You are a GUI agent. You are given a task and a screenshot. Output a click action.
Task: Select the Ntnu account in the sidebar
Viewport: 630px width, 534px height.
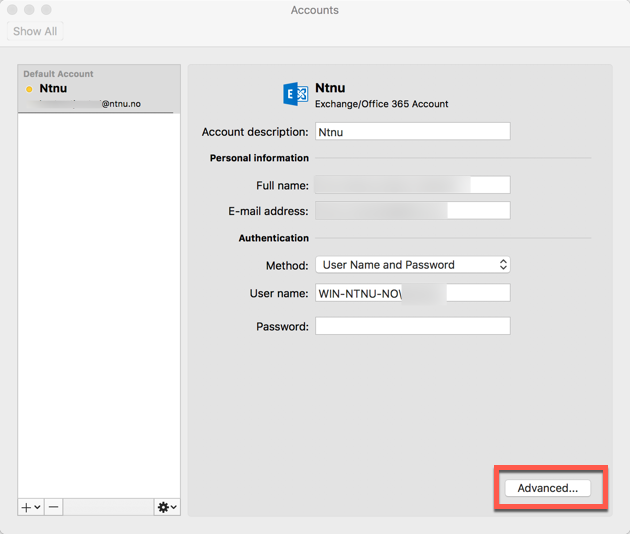99,89
